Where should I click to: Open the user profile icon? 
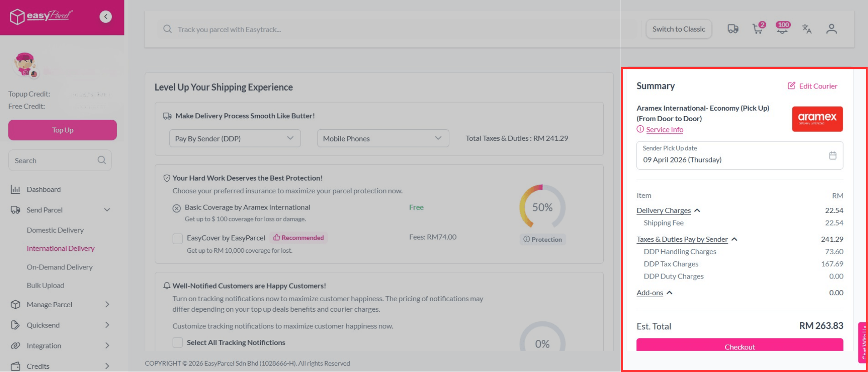(x=831, y=29)
